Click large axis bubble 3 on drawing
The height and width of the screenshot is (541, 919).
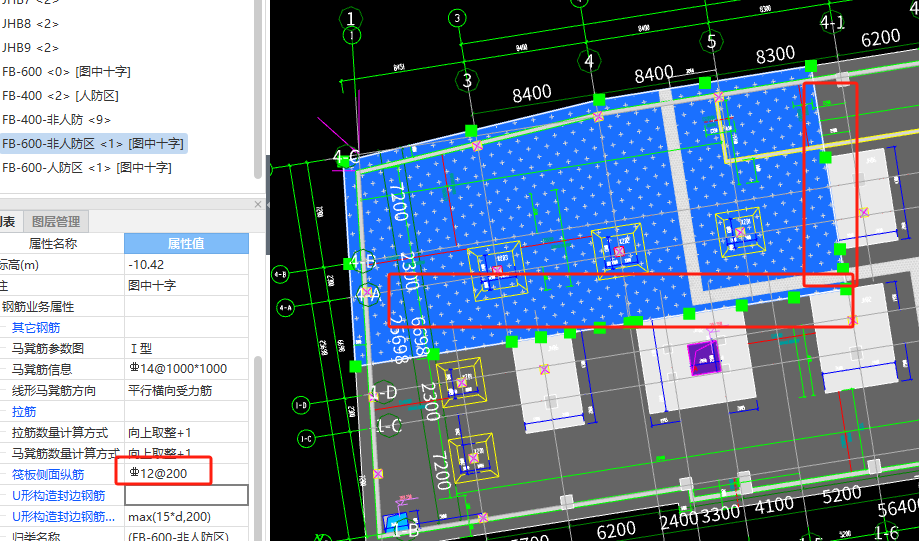467,80
